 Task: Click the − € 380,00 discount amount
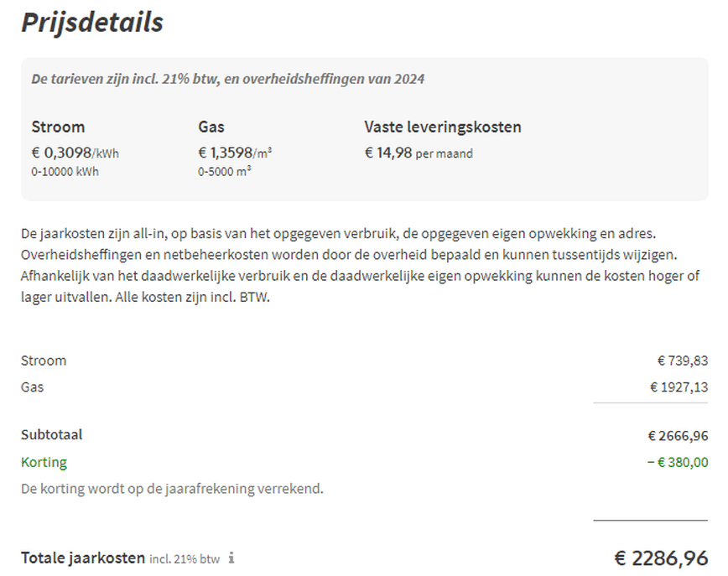[x=677, y=462]
